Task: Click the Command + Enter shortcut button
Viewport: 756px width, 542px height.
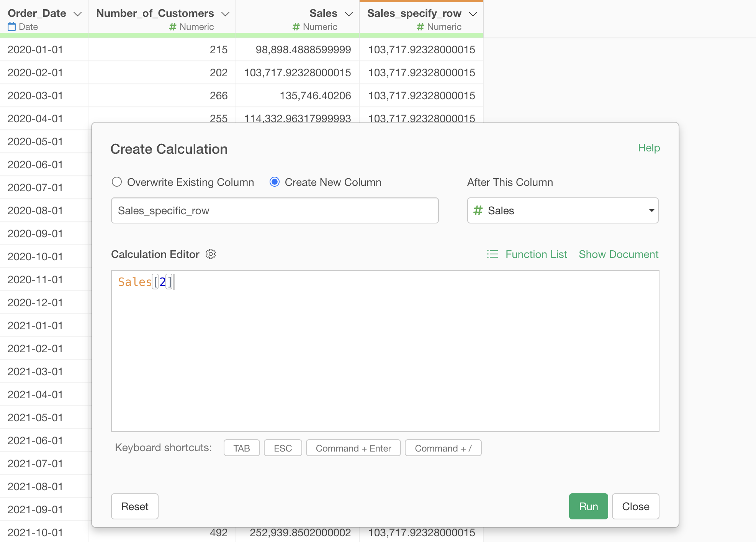Action: pyautogui.click(x=353, y=448)
